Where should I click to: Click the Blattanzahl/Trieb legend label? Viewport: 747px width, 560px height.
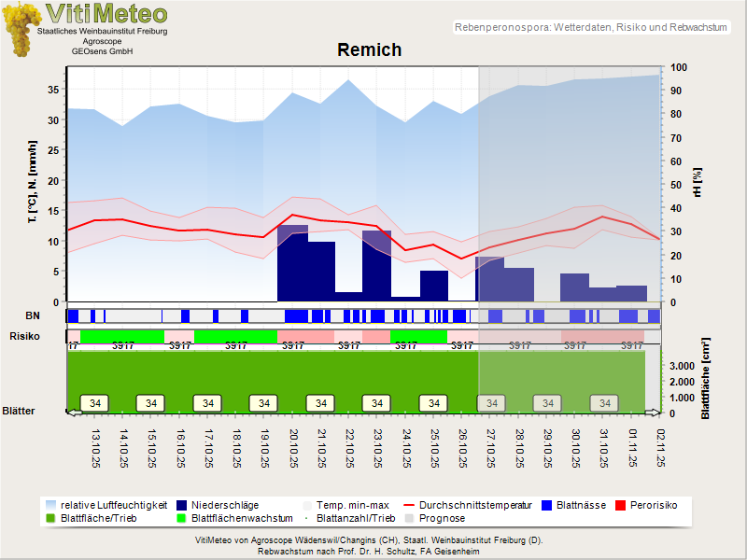(357, 518)
